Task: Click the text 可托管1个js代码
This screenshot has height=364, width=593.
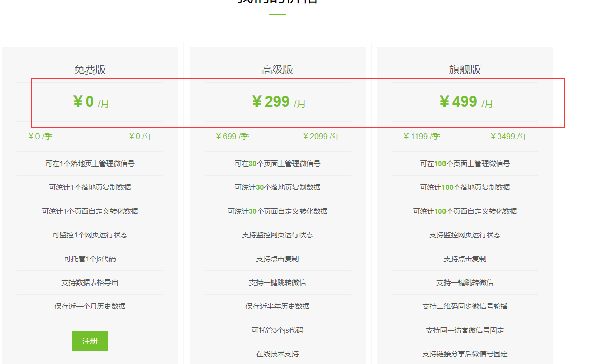Action: (90, 259)
